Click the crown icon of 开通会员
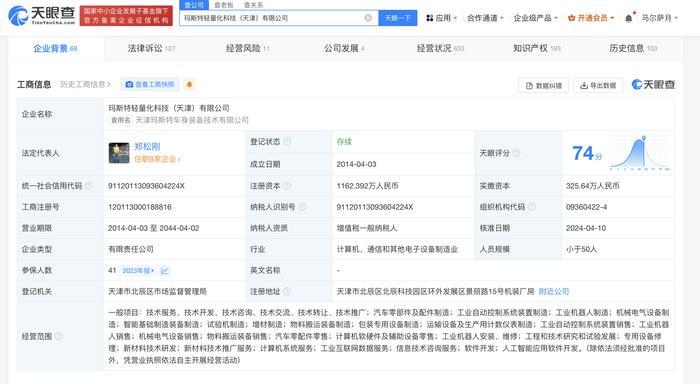This screenshot has height=384, width=700. click(x=571, y=18)
